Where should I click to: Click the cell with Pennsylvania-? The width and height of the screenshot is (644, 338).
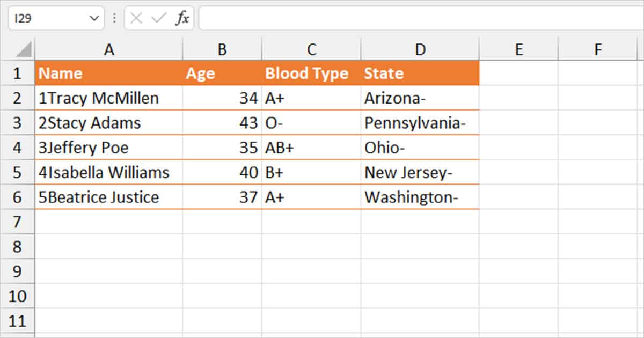[x=420, y=122]
